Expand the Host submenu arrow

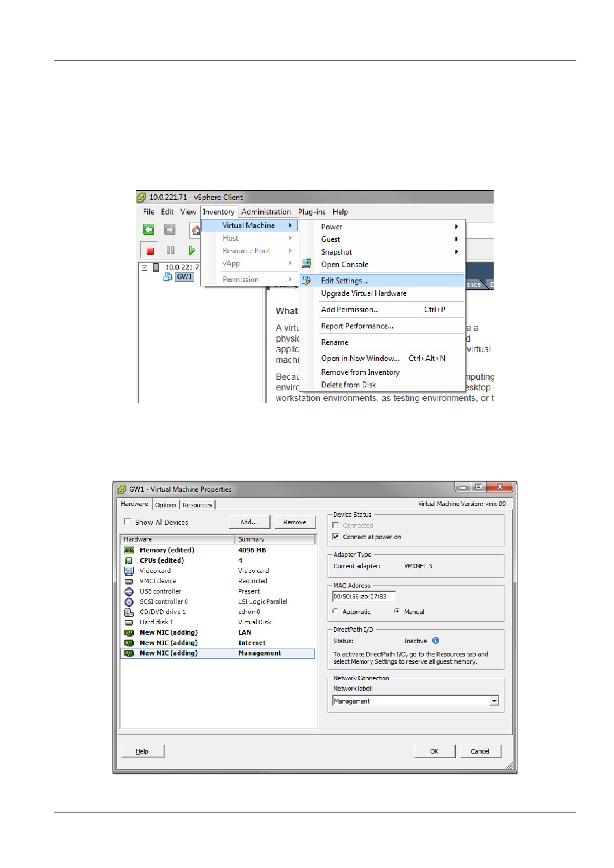coord(291,238)
